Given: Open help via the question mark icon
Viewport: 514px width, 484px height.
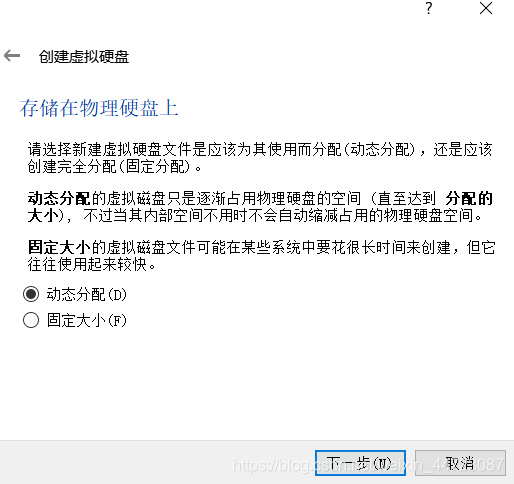Looking at the screenshot, I should 429,8.
